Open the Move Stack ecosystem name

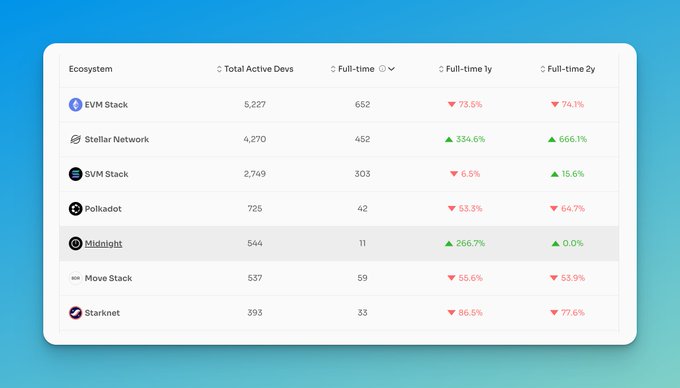[x=108, y=278]
